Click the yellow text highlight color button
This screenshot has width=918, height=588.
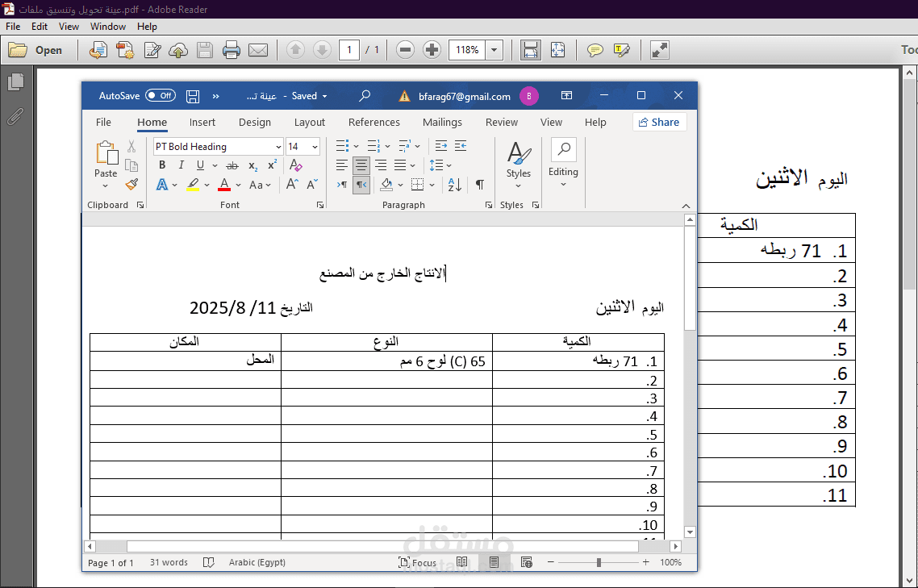(x=193, y=185)
